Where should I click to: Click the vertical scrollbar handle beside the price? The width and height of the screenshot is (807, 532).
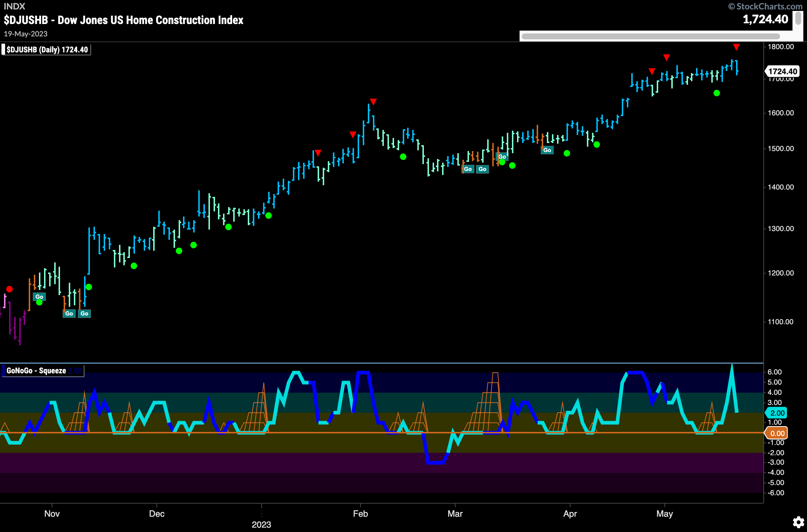(x=798, y=18)
